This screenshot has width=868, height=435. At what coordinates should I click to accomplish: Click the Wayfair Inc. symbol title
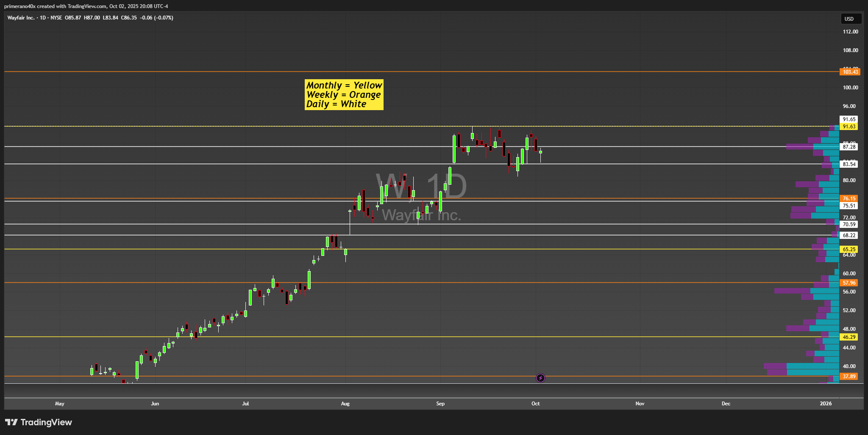[x=21, y=18]
